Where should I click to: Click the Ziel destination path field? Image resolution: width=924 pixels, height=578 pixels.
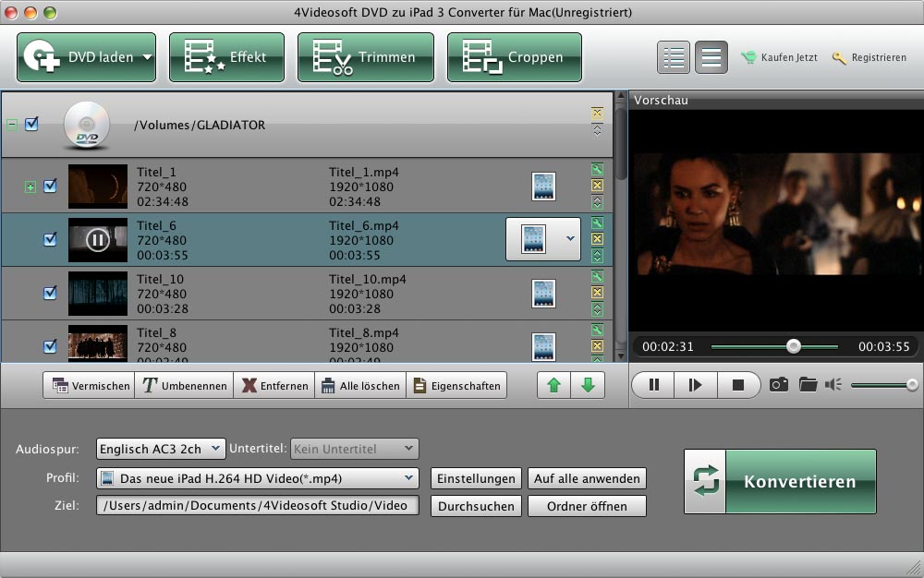pos(258,505)
